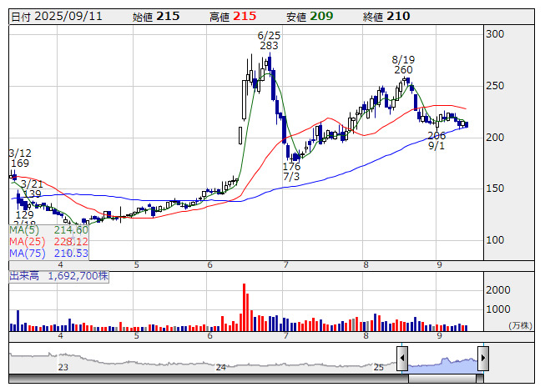Click the 6/25 283 peak label
This screenshot has width=545, height=392.
(x=269, y=40)
